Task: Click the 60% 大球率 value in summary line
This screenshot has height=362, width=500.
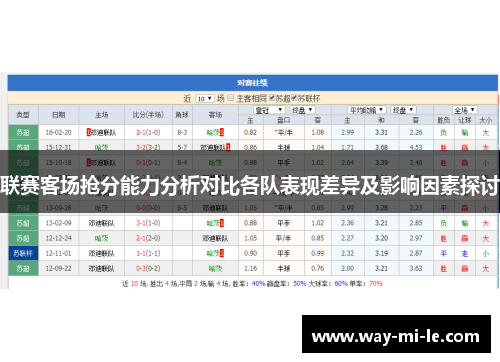Action: 341,284
